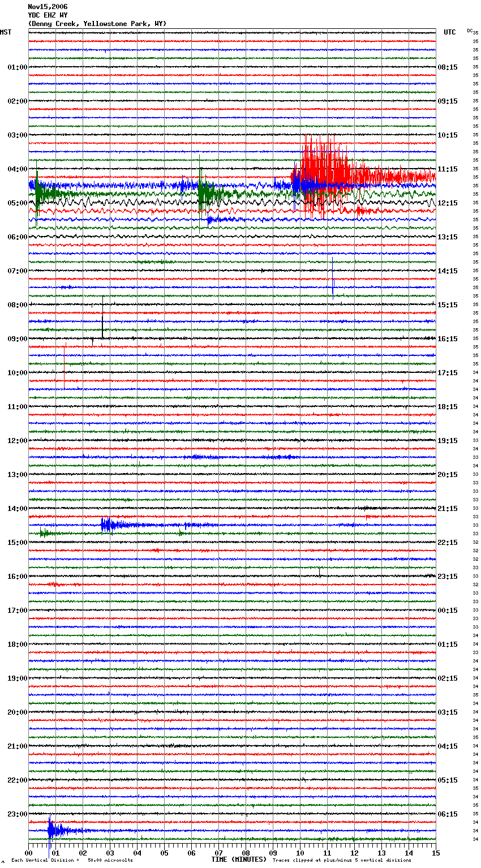Select the 05:00 MST row label
The width and height of the screenshot is (481, 868).
coord(18,203)
